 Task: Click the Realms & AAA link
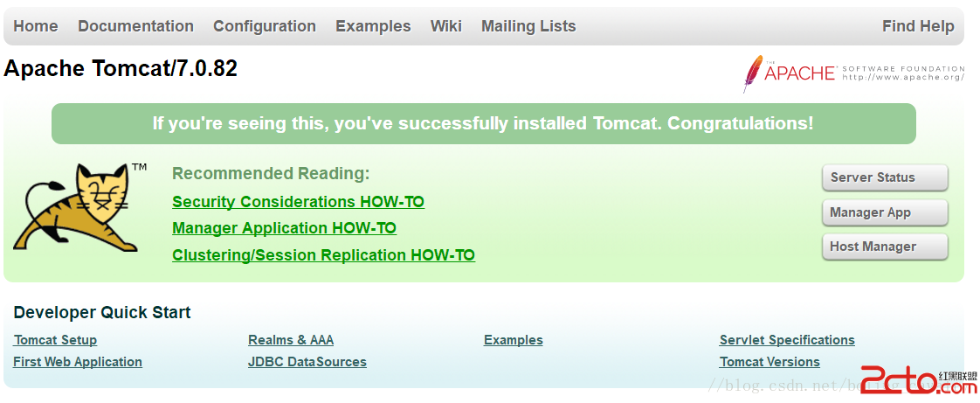(291, 340)
